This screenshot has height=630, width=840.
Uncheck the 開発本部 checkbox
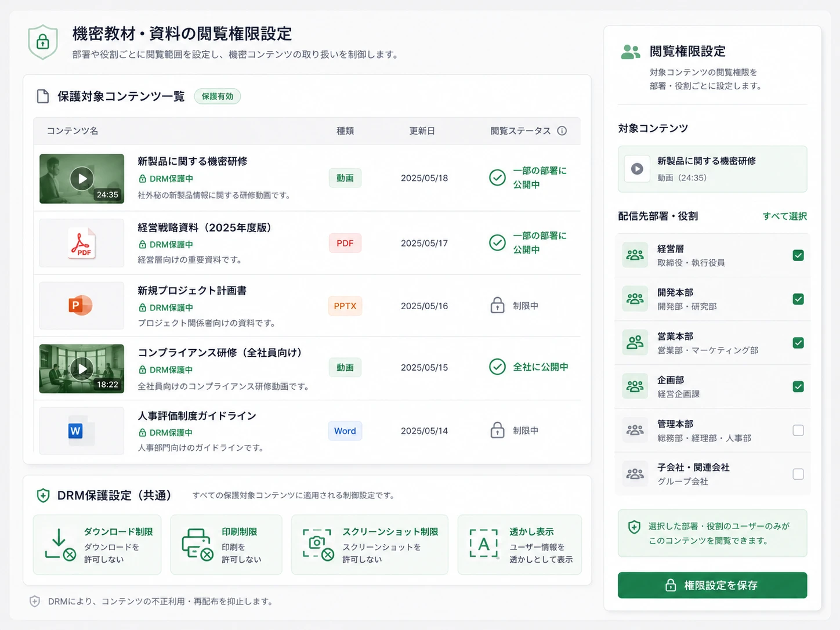pos(798,299)
